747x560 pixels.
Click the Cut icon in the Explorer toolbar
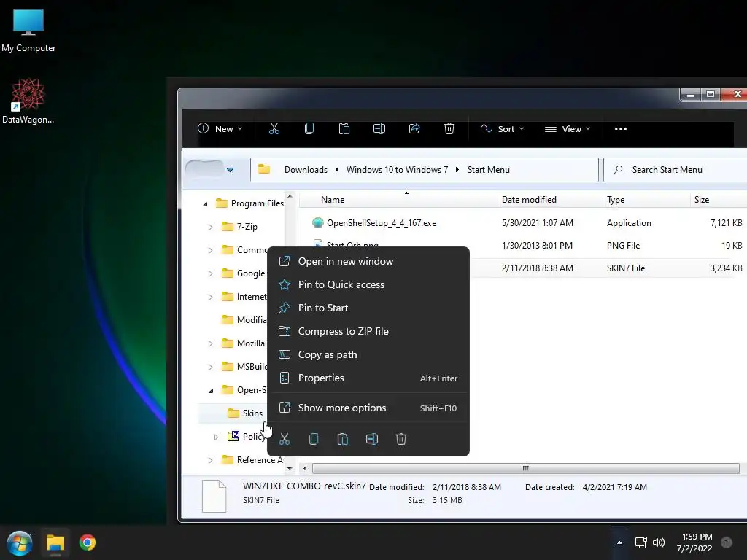274,128
